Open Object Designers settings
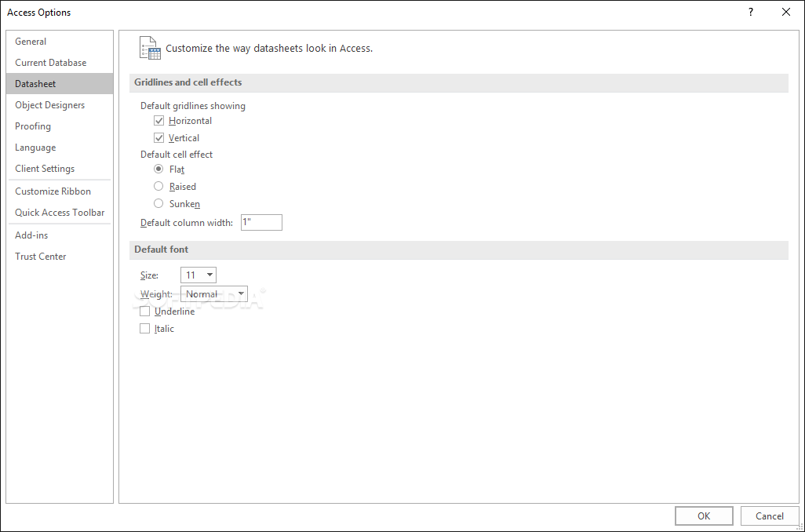Screen dimensions: 805x532 coord(60,105)
